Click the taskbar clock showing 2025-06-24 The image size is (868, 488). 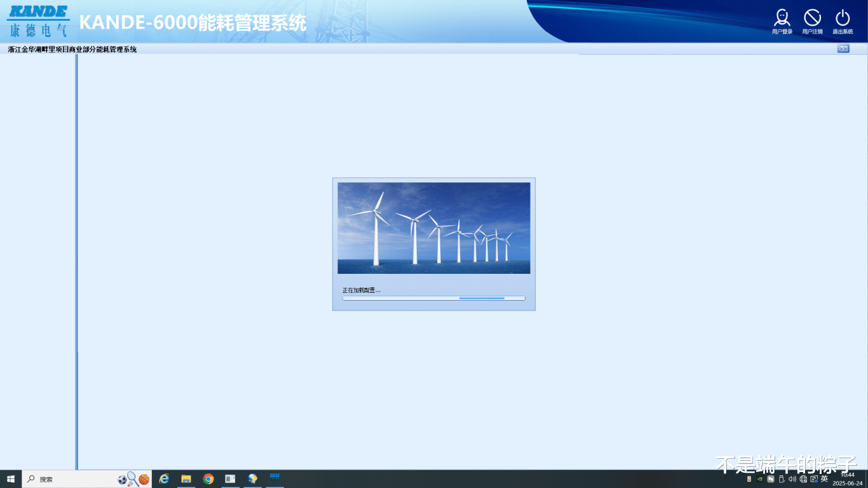[848, 479]
